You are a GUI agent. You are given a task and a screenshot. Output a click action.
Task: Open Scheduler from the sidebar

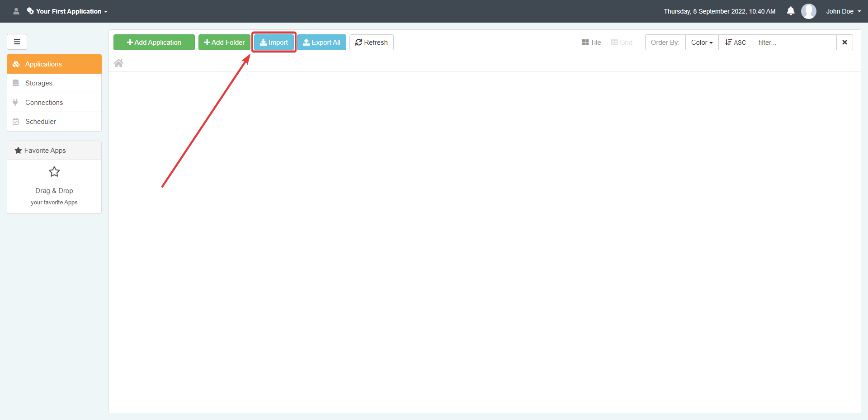point(41,122)
